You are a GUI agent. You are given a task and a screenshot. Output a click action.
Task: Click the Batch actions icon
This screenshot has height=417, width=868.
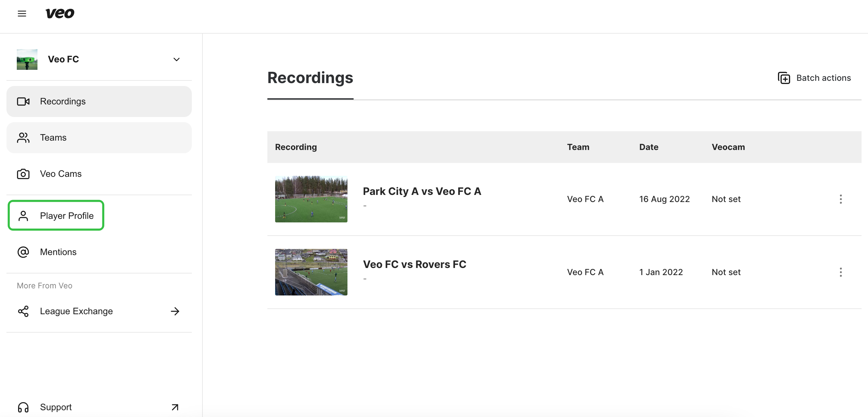tap(784, 78)
